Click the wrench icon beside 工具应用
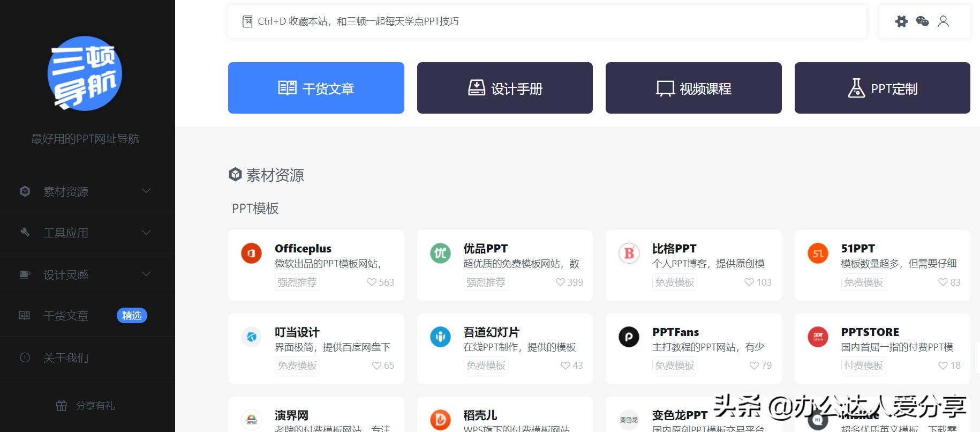 click(25, 233)
